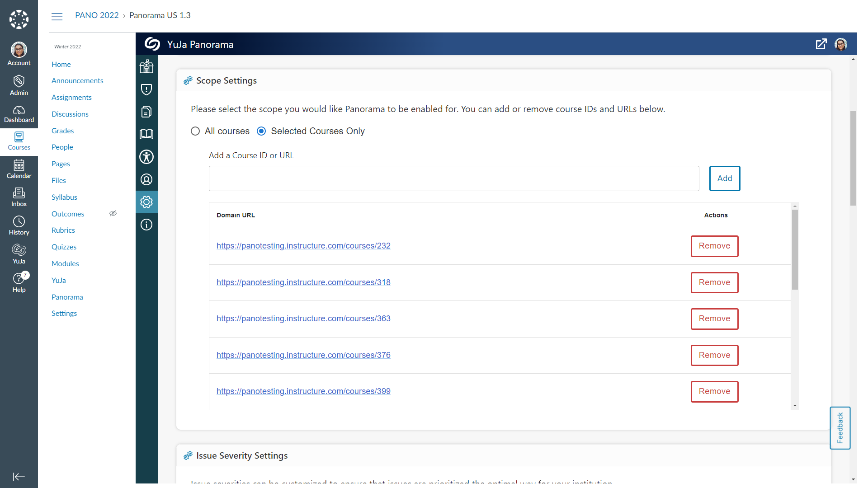Open the Panorama institution building icon
Screen dimensions: 868x488
146,66
